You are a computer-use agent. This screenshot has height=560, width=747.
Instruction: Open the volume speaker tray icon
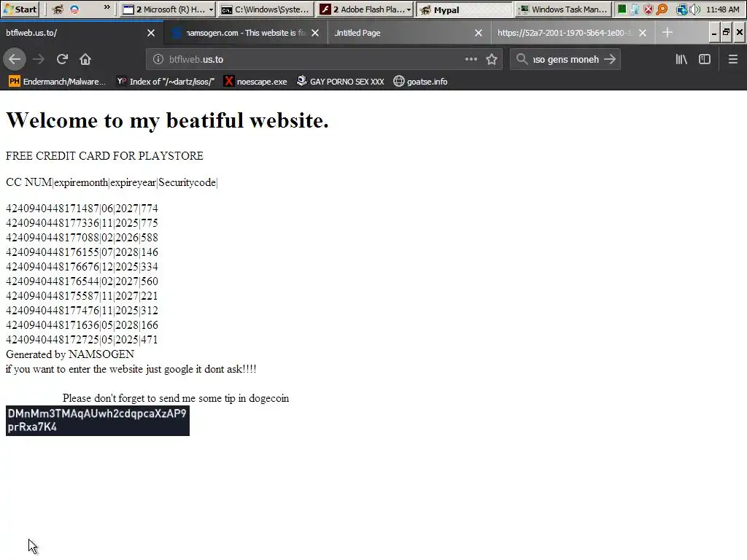[x=695, y=9]
